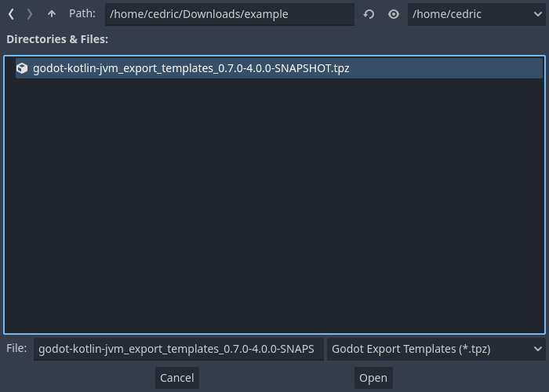Viewport: 549px width, 392px height.
Task: Cancel the file dialog
Action: 177,378
